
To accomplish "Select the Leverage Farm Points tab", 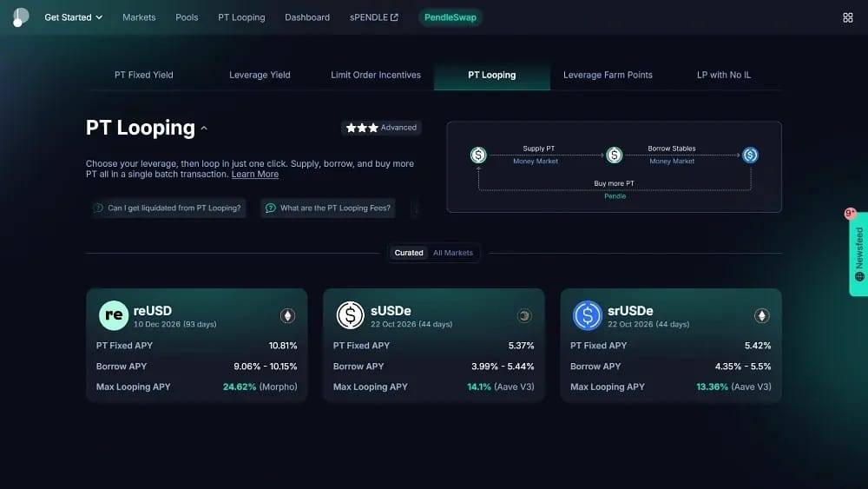I will tap(608, 75).
